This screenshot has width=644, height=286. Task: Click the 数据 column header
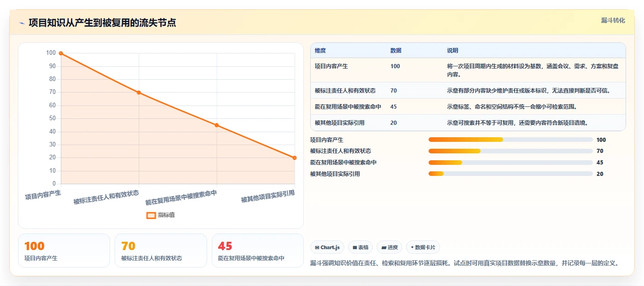396,51
